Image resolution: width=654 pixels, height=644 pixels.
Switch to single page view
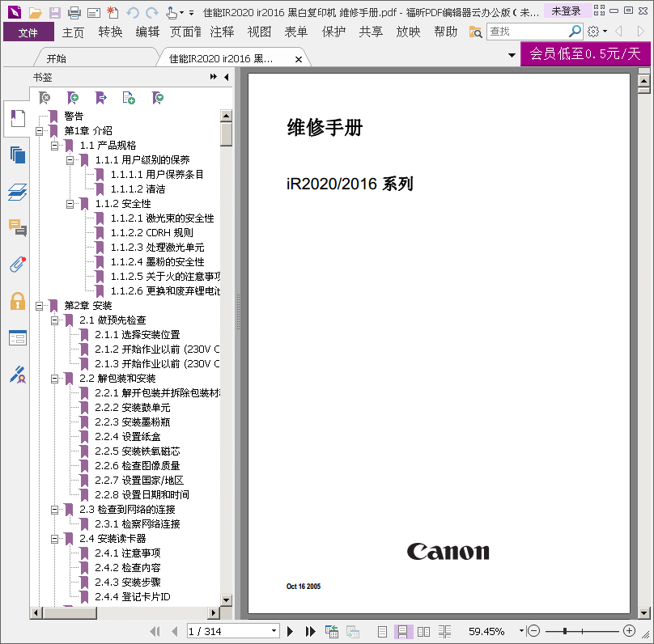point(383,632)
